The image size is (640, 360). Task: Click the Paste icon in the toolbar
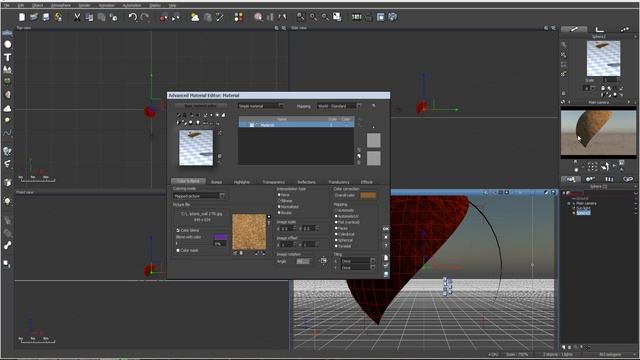[101, 17]
